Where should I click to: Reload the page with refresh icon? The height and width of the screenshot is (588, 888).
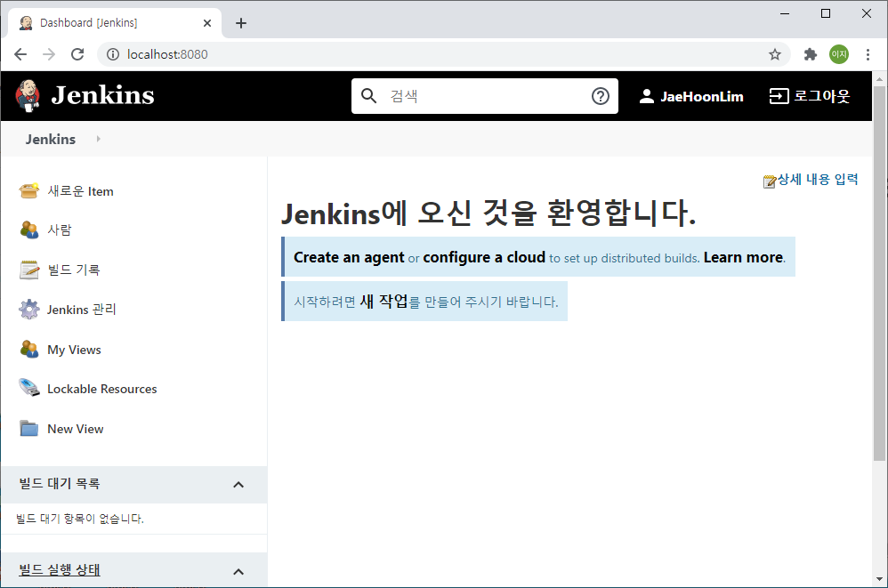point(77,54)
